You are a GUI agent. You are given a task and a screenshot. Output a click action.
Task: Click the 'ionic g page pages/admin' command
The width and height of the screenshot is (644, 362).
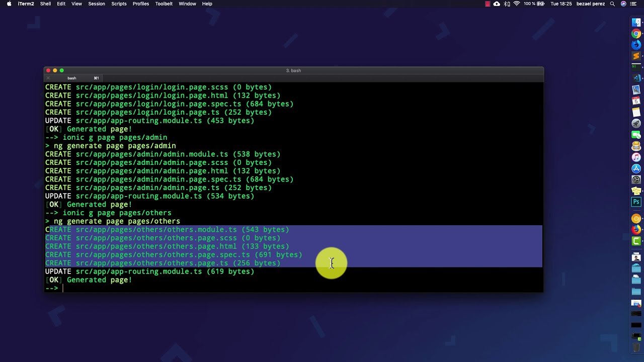pos(115,137)
